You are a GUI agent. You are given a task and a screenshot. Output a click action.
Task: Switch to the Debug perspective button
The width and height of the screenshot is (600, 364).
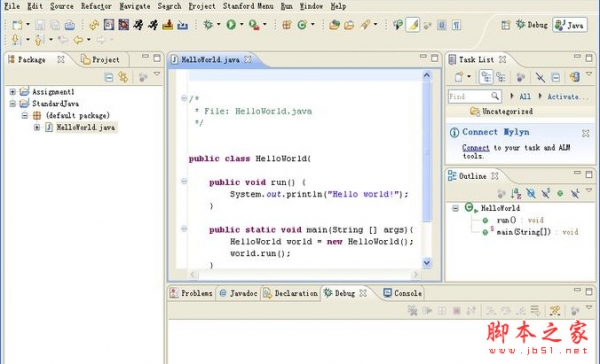coord(532,25)
